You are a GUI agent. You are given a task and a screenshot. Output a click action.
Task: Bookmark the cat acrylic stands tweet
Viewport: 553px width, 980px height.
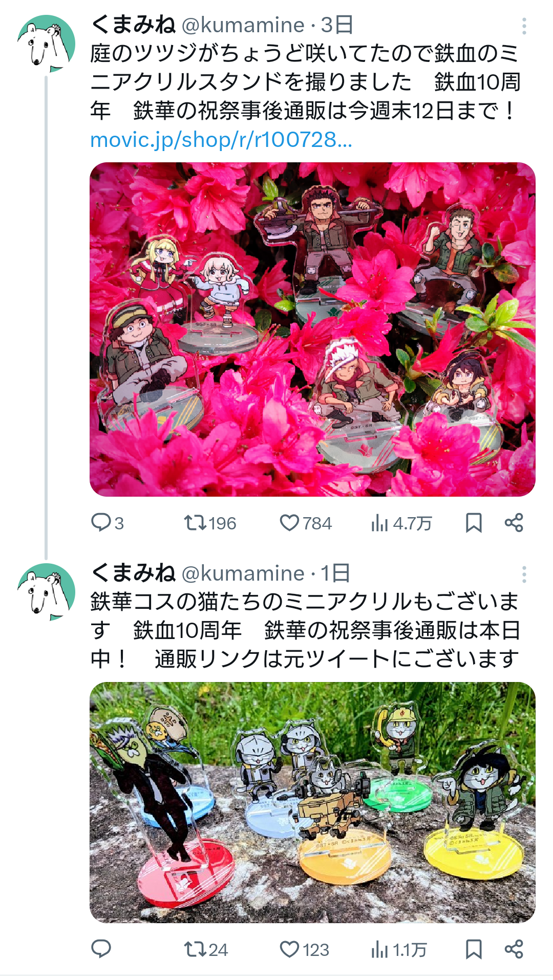click(x=474, y=949)
